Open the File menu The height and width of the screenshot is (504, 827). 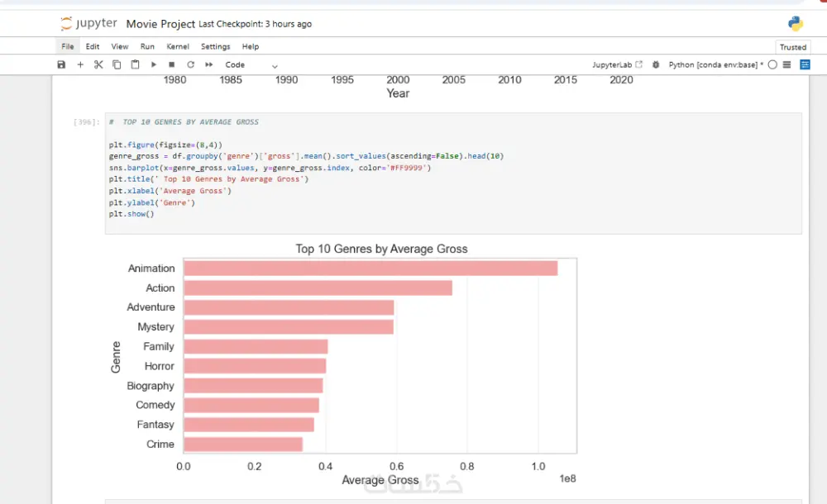pyautogui.click(x=68, y=46)
